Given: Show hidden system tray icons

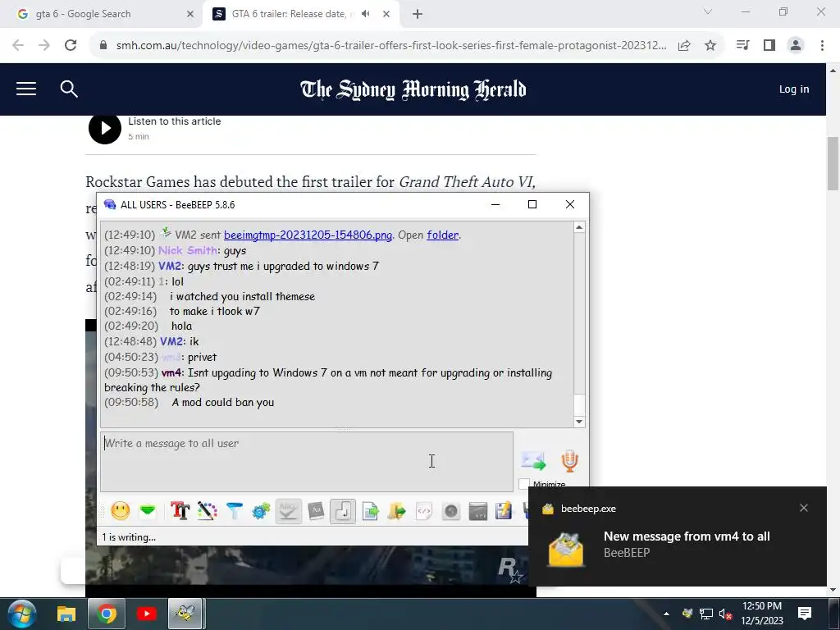Looking at the screenshot, I should coord(666,614).
